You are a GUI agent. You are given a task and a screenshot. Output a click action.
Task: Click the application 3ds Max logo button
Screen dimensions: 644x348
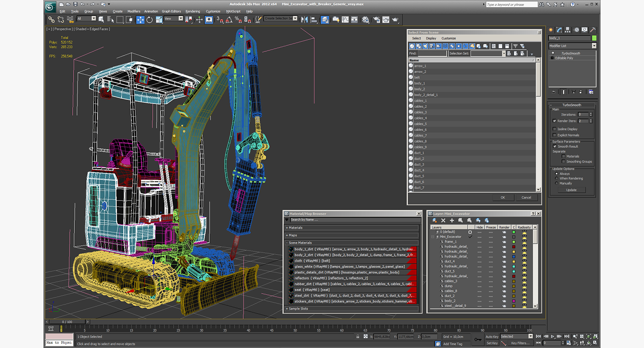click(50, 6)
